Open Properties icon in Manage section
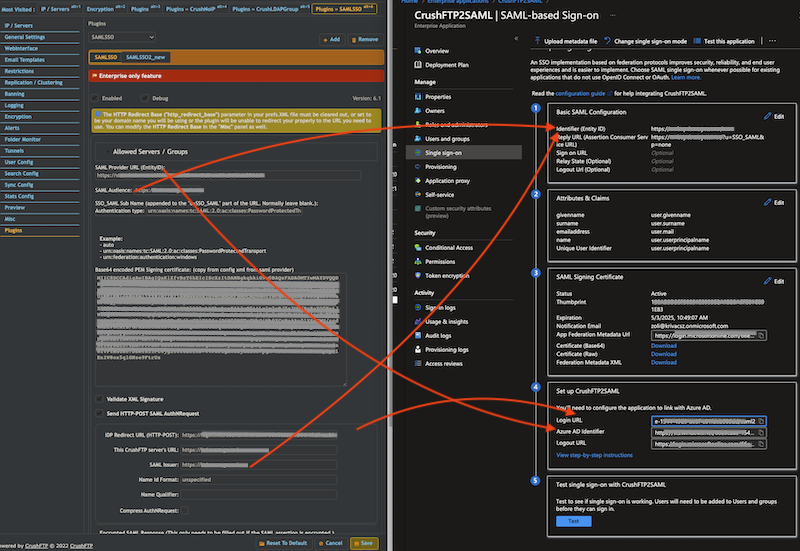Screen dimensions: 800x551 (x=418, y=96)
